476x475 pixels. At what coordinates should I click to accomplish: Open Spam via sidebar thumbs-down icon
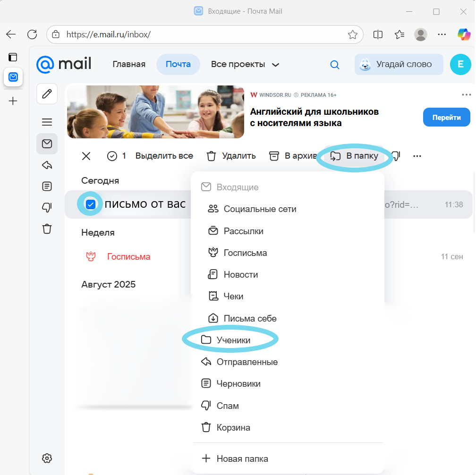click(x=47, y=207)
